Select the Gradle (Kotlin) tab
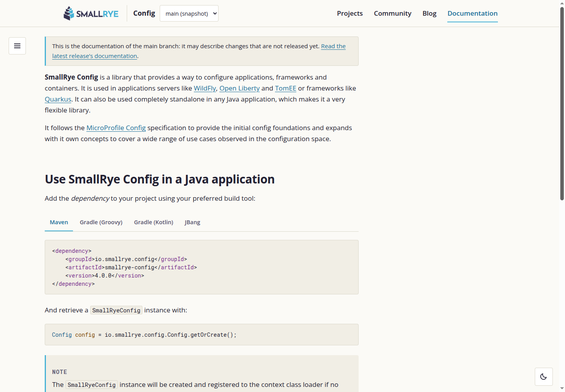 coord(153,222)
